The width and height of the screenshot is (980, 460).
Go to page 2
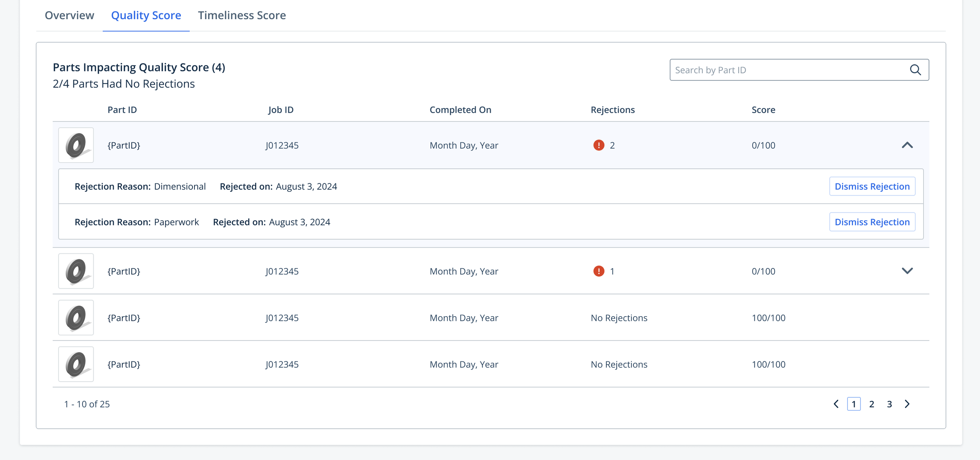(871, 404)
